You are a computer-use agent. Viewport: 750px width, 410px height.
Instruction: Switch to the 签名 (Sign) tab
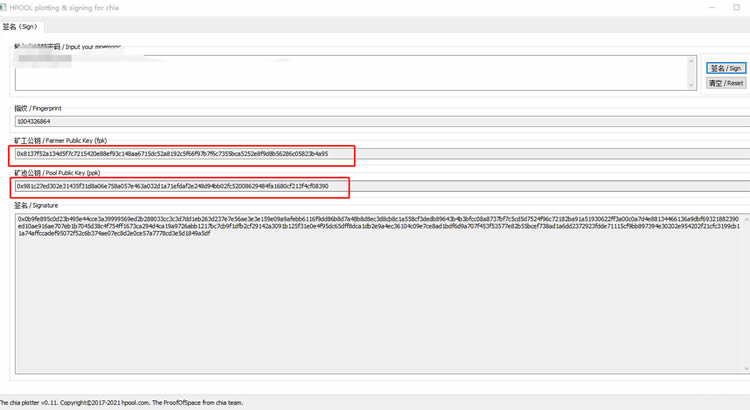(x=21, y=27)
